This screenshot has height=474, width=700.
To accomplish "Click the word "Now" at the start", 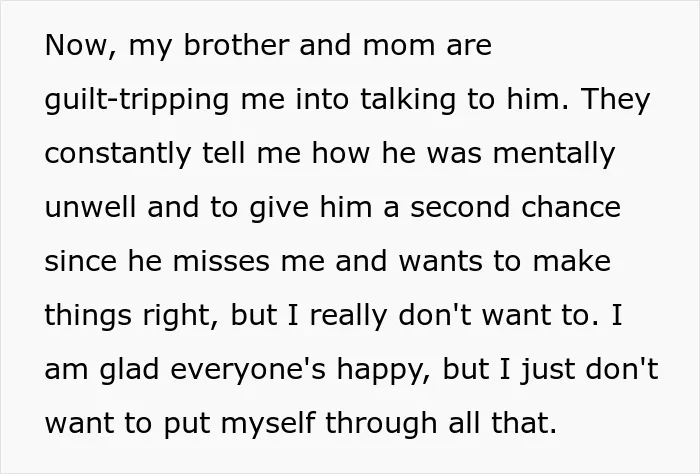I will coord(76,46).
